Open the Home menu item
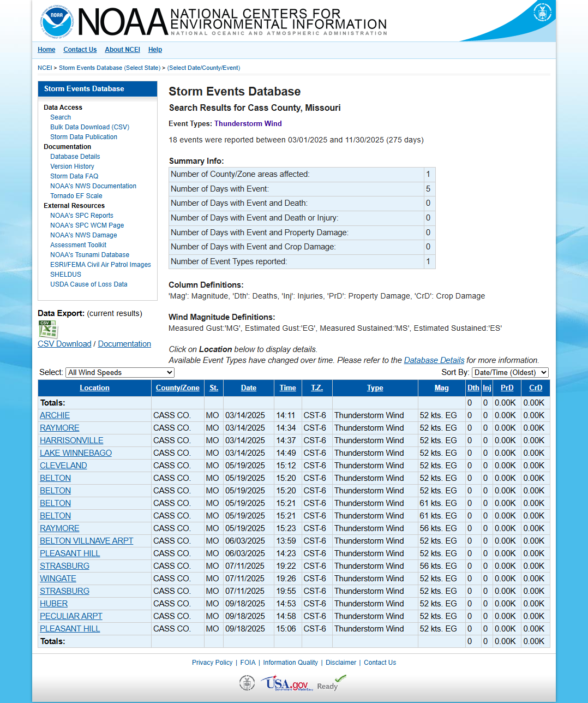 pos(46,50)
